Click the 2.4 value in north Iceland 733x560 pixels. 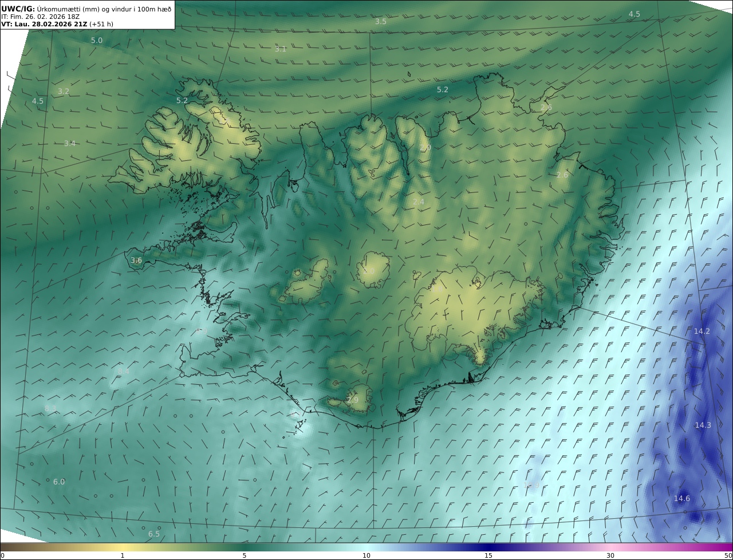419,202
